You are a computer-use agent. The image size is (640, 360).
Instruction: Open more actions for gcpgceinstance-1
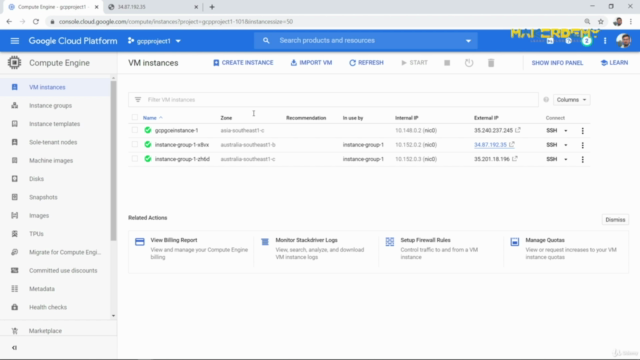pyautogui.click(x=582, y=131)
